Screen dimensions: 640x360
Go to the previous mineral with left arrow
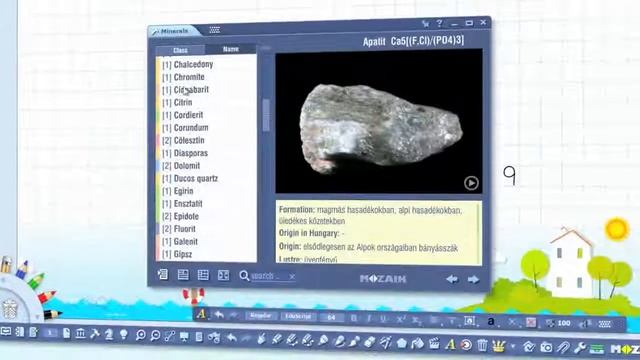(x=452, y=279)
